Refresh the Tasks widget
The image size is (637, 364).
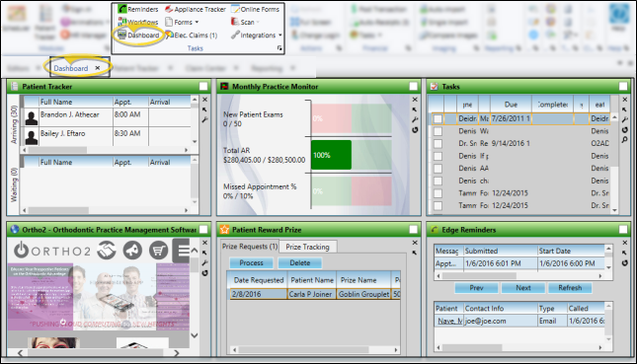click(625, 130)
